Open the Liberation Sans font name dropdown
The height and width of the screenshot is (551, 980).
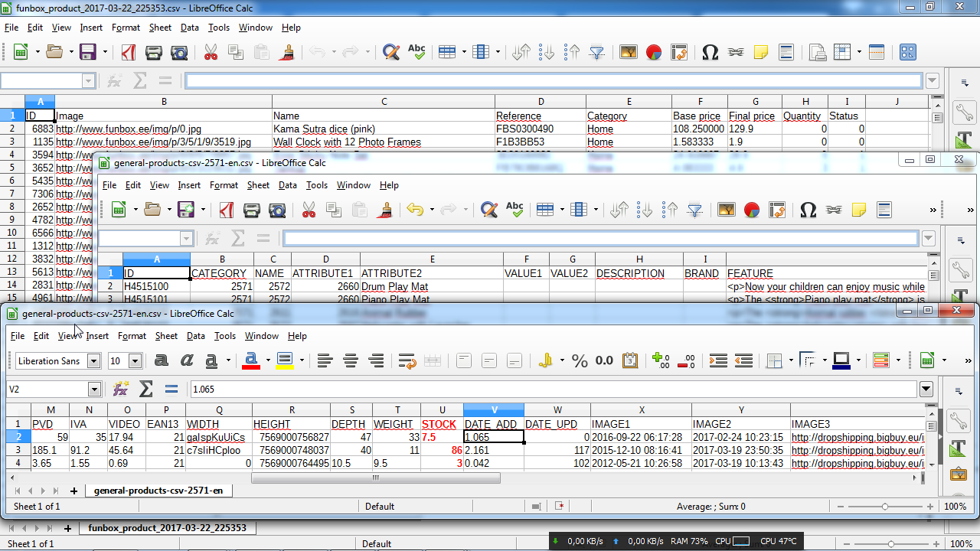click(x=93, y=361)
